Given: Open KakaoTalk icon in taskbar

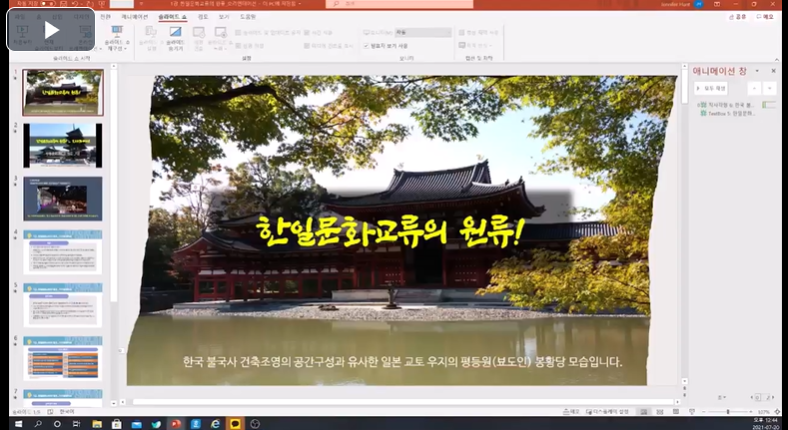Looking at the screenshot, I should click(235, 423).
